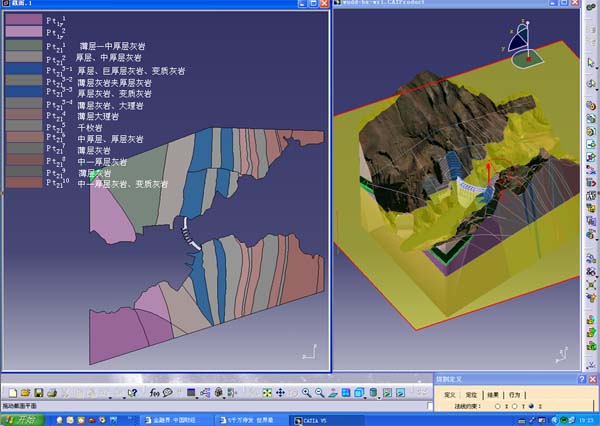This screenshot has height=426, width=600.
Task: Select the first normal constraint radio X
Action: click(497, 406)
